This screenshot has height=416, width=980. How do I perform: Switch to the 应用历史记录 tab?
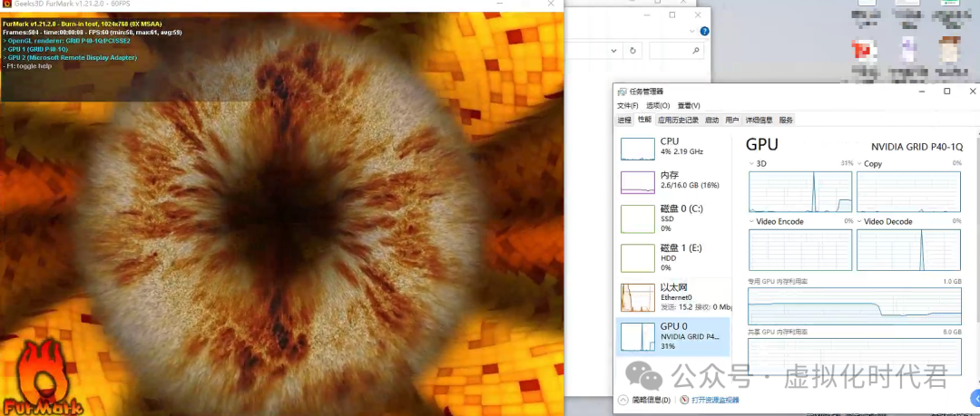point(678,120)
